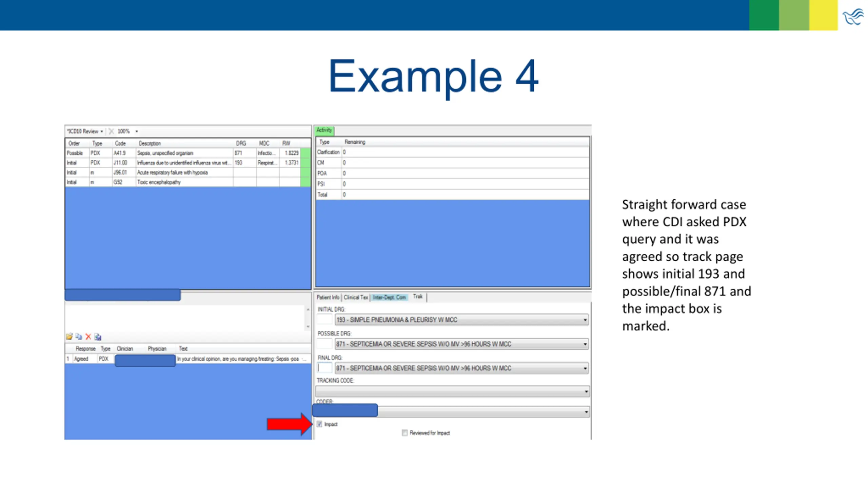
Task: Open the Tracking Code dropdown
Action: tap(586, 392)
